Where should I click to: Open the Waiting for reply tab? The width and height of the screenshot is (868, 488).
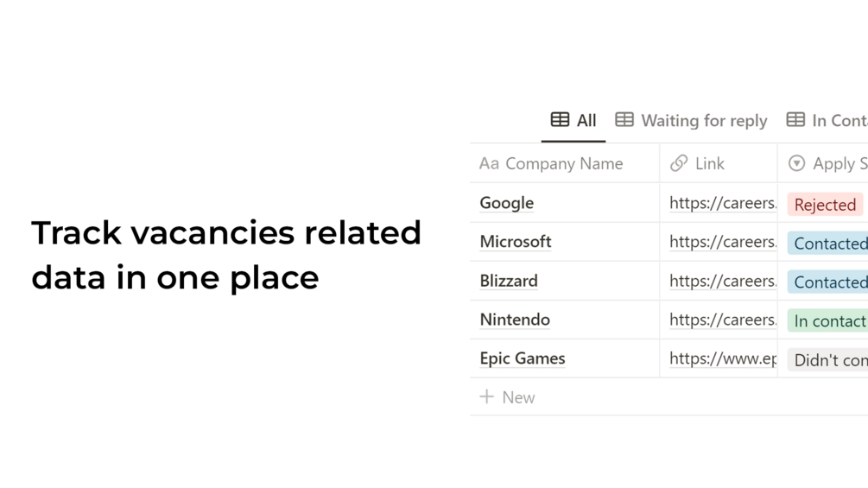(703, 121)
